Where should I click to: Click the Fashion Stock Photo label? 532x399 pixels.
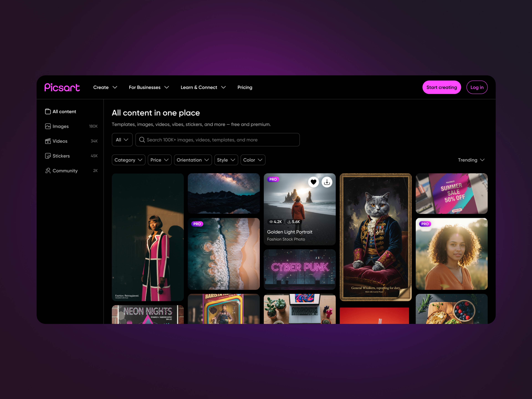click(x=286, y=239)
